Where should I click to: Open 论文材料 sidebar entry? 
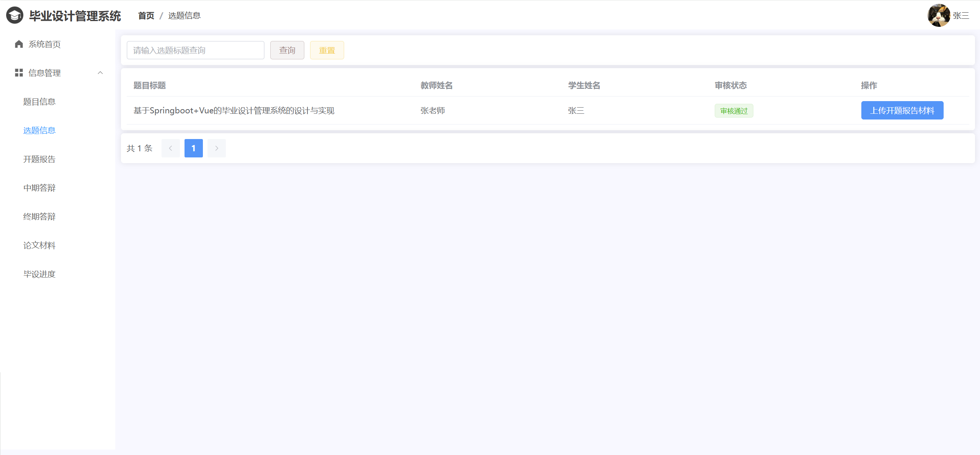tap(39, 245)
